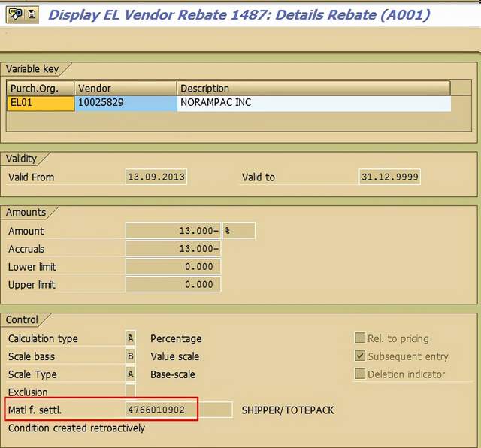Click the Scale Type field A
This screenshot has height=448, width=481.
(131, 374)
